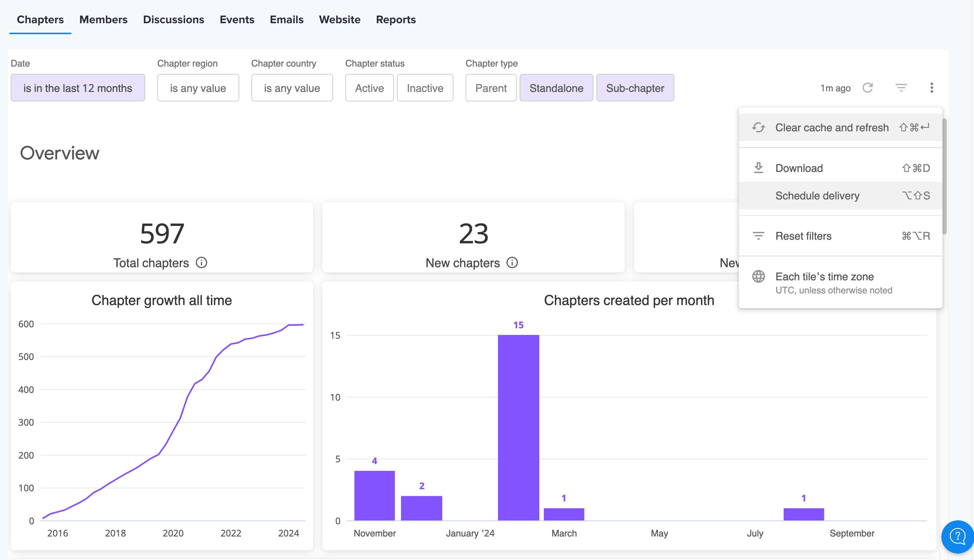Click the New chapters info icon

[512, 263]
